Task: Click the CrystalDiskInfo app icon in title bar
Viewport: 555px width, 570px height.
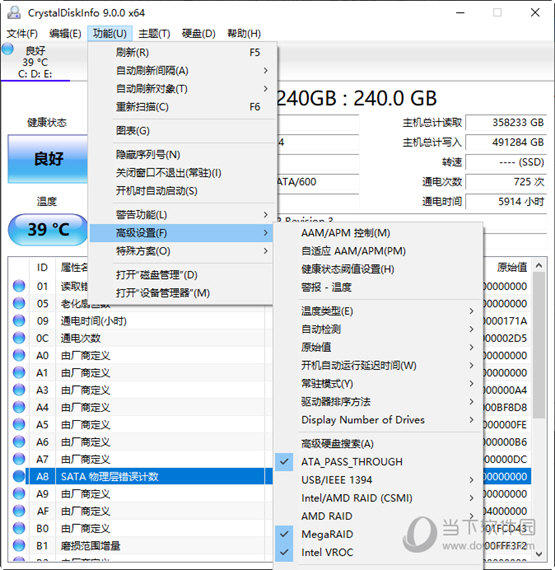Action: click(14, 13)
